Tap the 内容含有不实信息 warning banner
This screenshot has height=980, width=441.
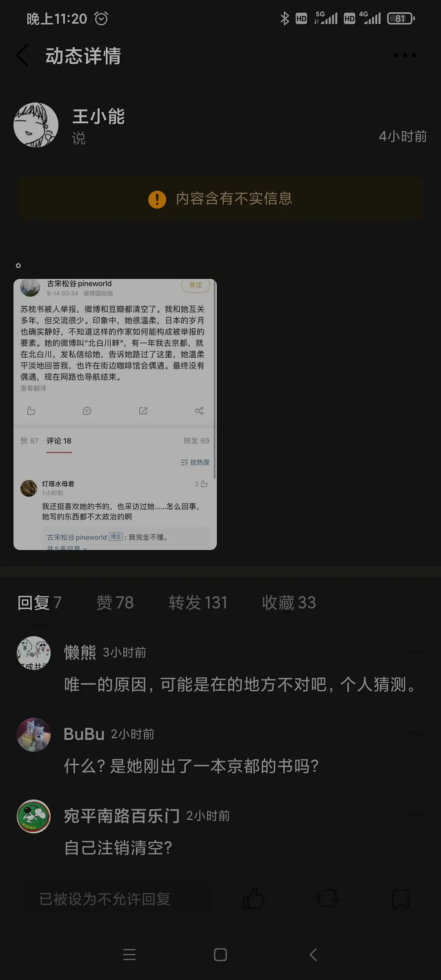(x=220, y=199)
